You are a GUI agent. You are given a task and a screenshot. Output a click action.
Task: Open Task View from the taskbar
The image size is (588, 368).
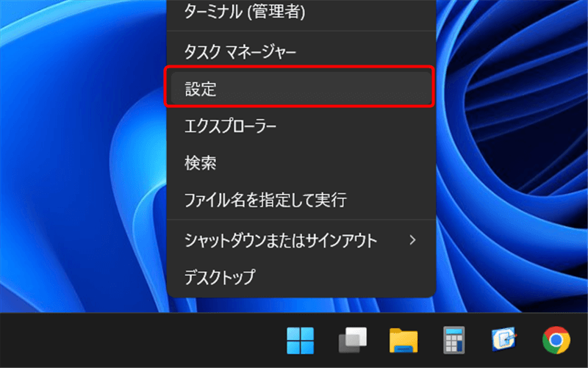352,341
